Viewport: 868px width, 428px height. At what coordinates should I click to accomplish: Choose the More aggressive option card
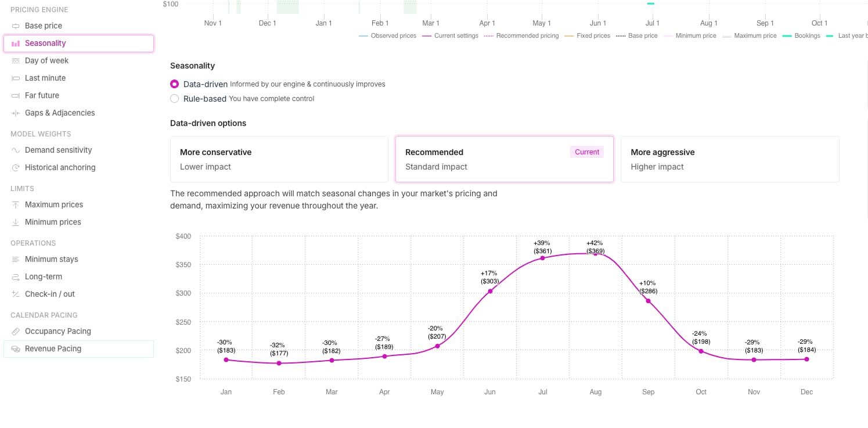[x=729, y=159]
